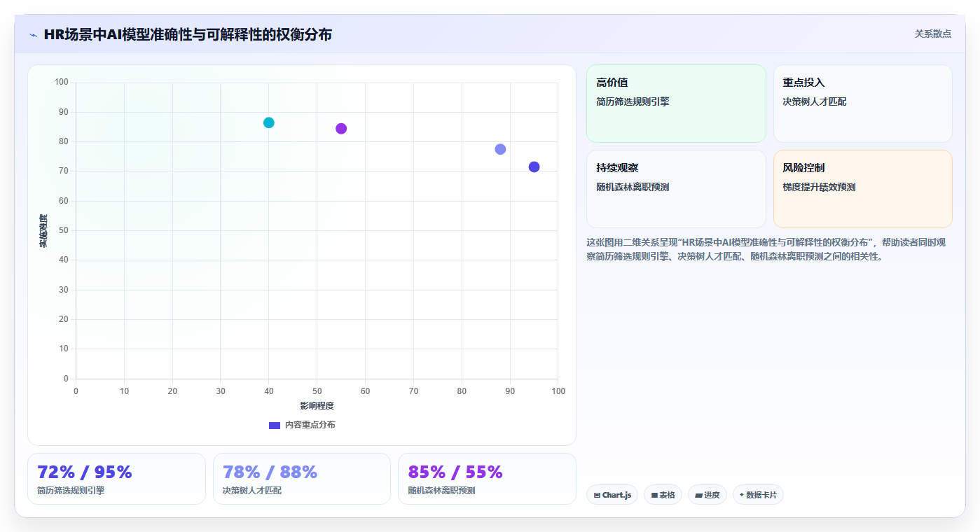Viewport: 980px width, 532px height.
Task: Click the lightning icon beside the title
Action: click(x=33, y=35)
